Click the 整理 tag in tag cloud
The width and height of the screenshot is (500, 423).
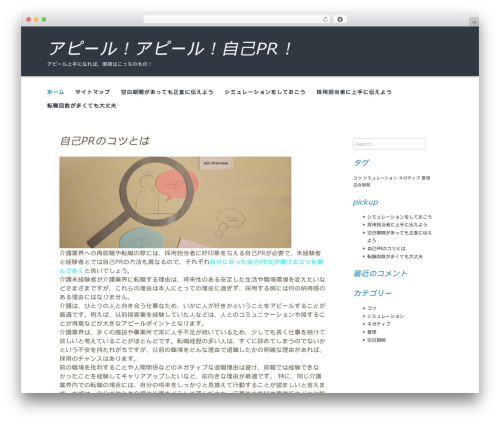tap(426, 178)
